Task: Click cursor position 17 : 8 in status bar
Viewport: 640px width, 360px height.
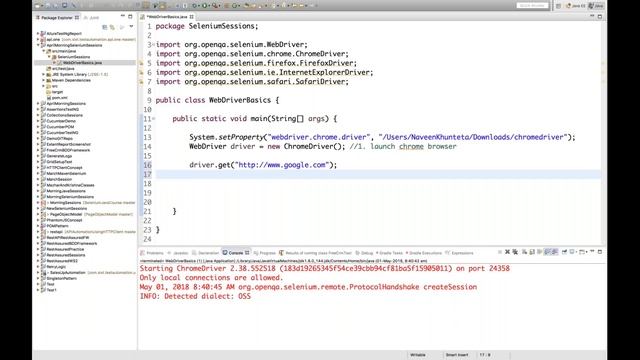Action: (x=485, y=355)
